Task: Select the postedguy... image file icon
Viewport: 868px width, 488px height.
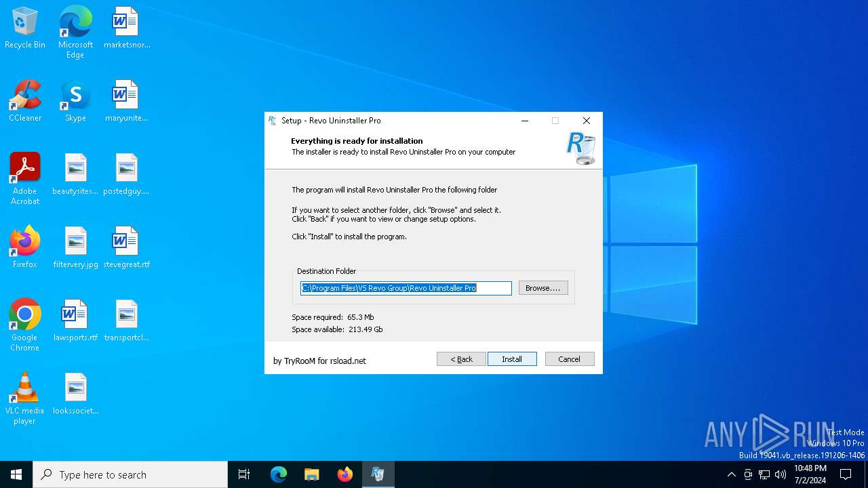Action: pyautogui.click(x=127, y=175)
